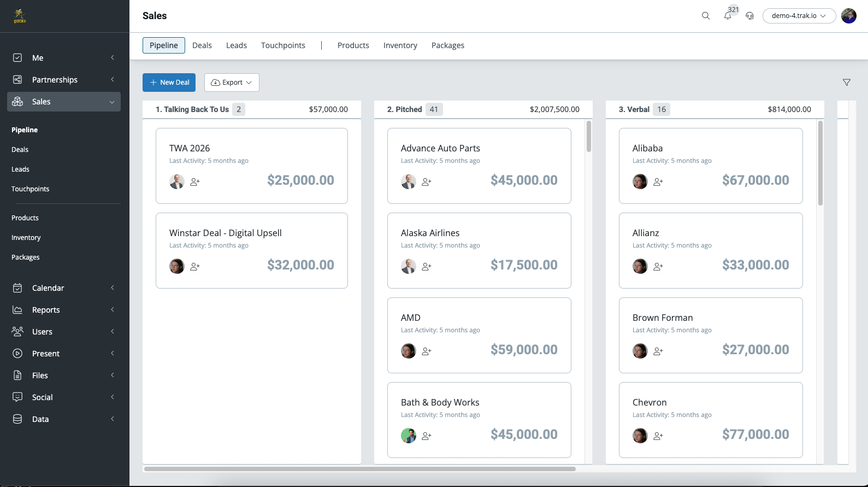The width and height of the screenshot is (868, 487).
Task: Expand the Files sidebar section
Action: point(113,375)
